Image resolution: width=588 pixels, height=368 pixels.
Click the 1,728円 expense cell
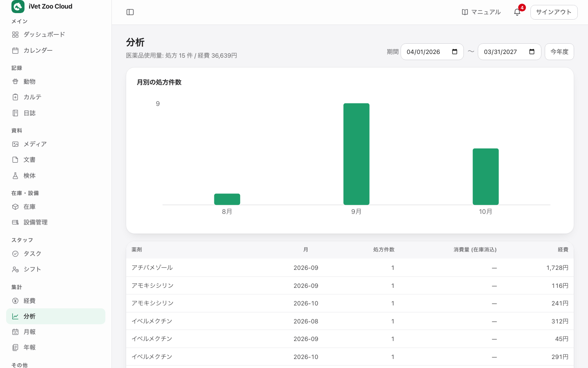[557, 268]
